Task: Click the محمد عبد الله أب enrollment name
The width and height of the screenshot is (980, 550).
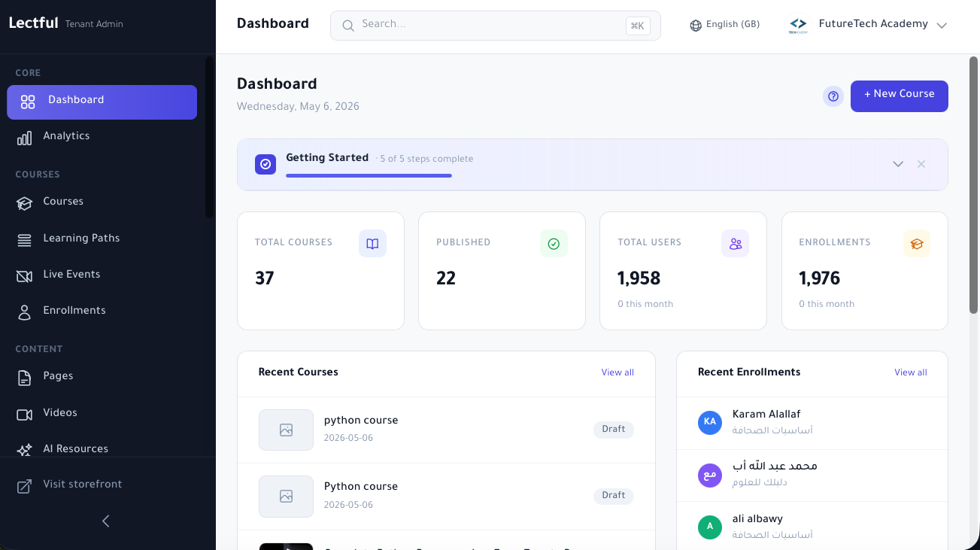Action: click(x=775, y=466)
